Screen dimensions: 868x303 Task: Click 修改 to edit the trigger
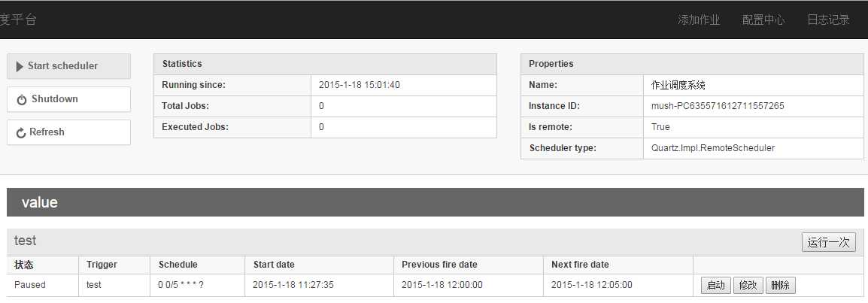748,286
